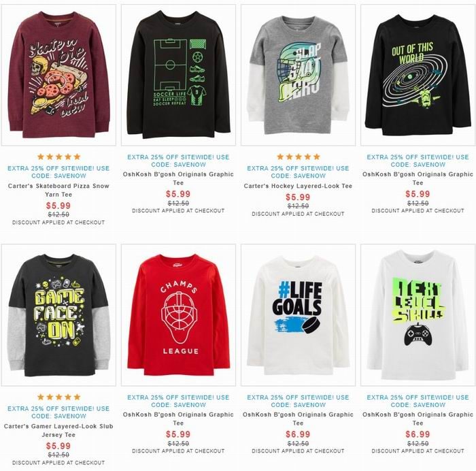Click the $6.99 price under #Life Goals tee

tap(298, 434)
